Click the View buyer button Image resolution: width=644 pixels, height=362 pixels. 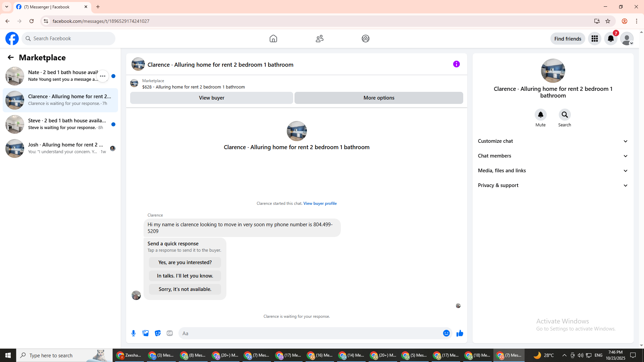tap(211, 98)
